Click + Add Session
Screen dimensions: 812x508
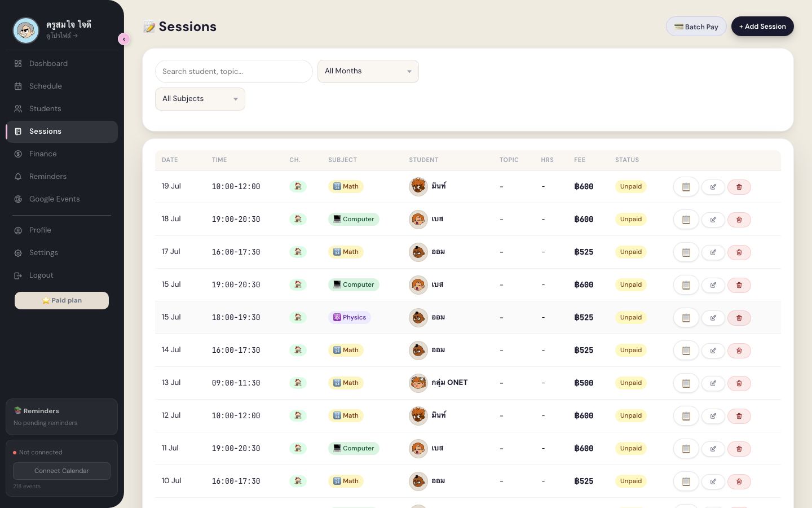[762, 27]
